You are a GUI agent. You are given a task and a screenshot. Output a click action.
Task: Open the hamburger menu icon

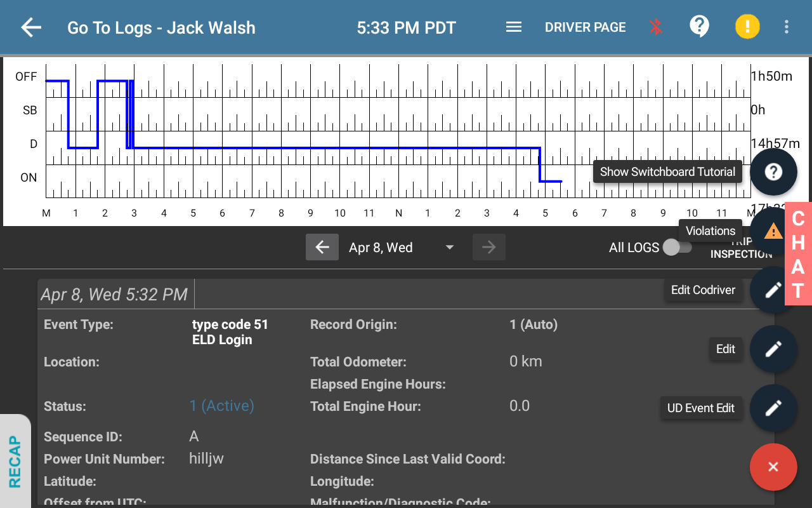click(513, 27)
